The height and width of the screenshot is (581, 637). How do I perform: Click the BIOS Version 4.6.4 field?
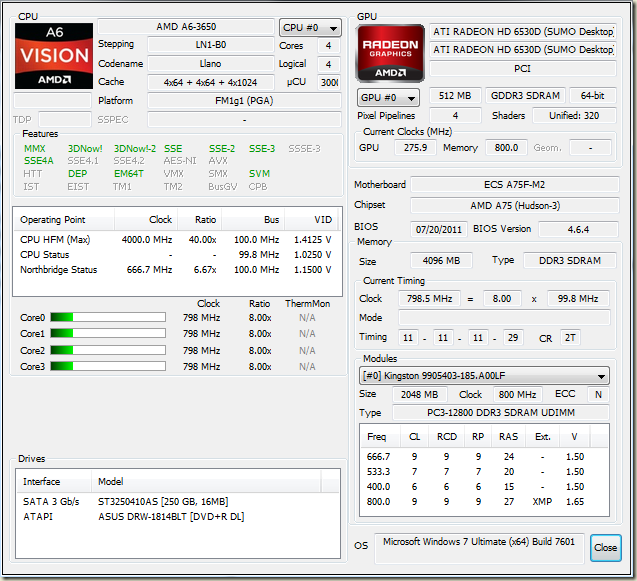578,230
